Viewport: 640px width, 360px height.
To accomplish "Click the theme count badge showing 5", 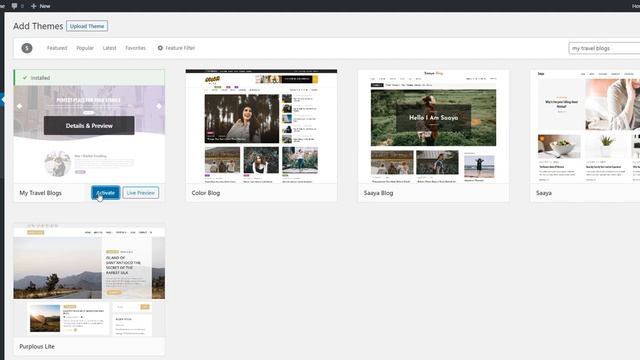I will [27, 48].
